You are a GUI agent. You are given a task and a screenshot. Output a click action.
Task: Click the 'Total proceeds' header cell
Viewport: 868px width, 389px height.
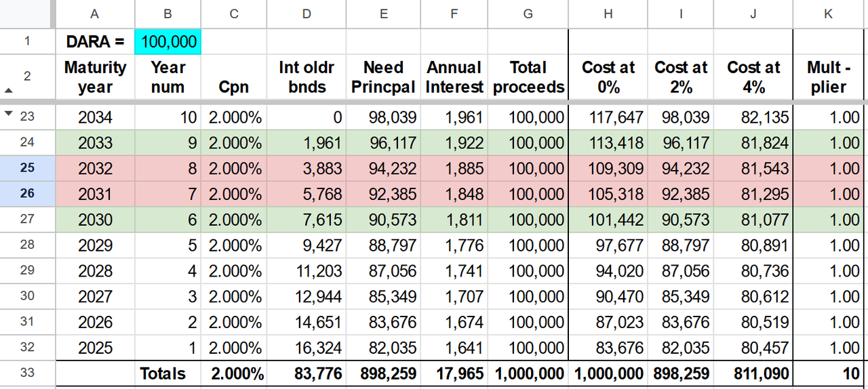(x=528, y=77)
